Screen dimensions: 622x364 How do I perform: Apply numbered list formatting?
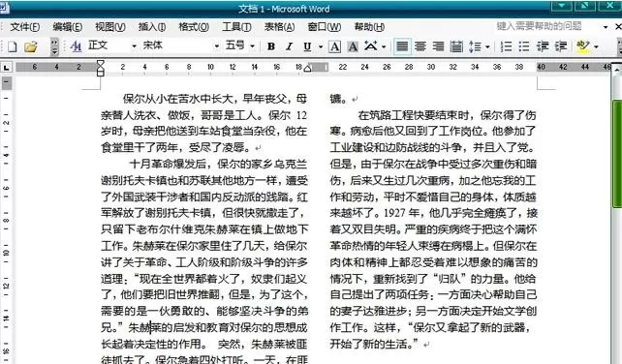coord(506,46)
